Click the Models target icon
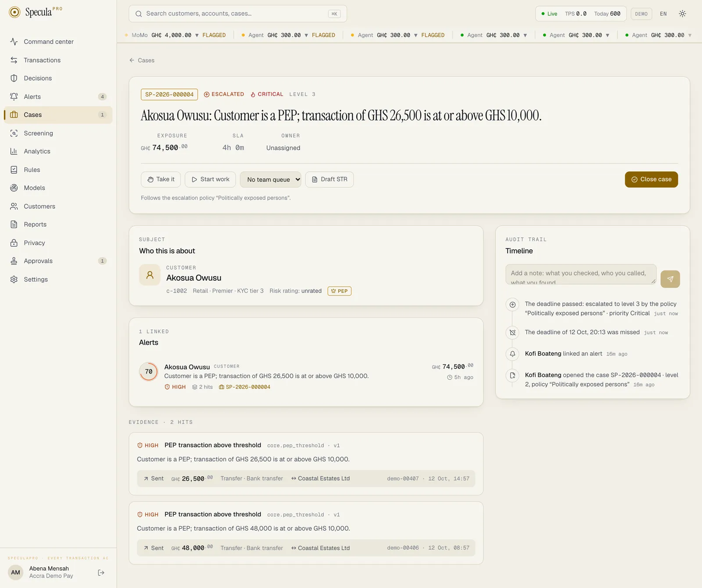The height and width of the screenshot is (588, 702). [14, 188]
